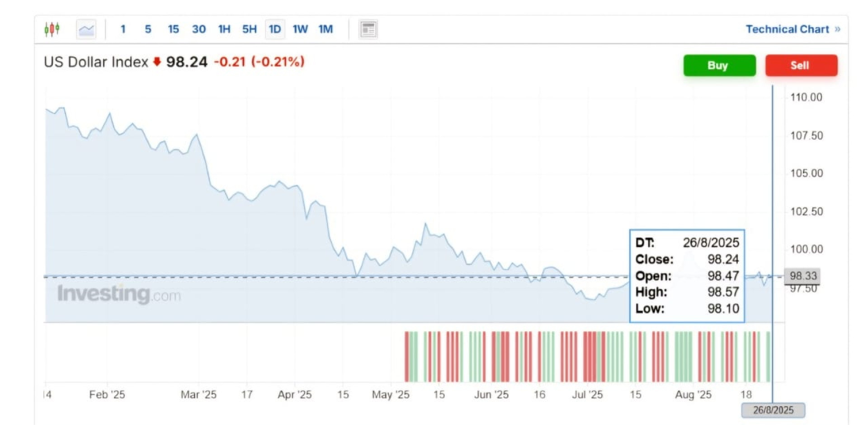This screenshot has height=425, width=868.
Task: Click the 26/8/2025 date label on time axis
Action: click(773, 410)
